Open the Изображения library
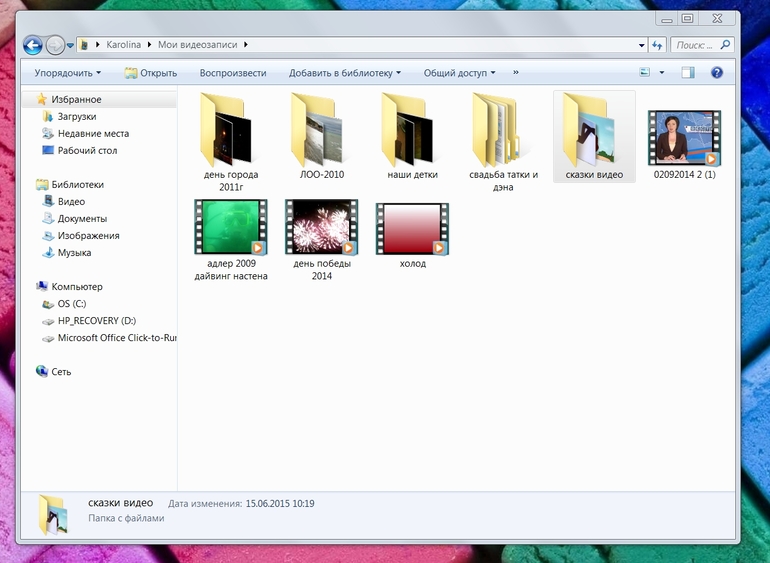Image resolution: width=770 pixels, height=563 pixels. pos(88,236)
